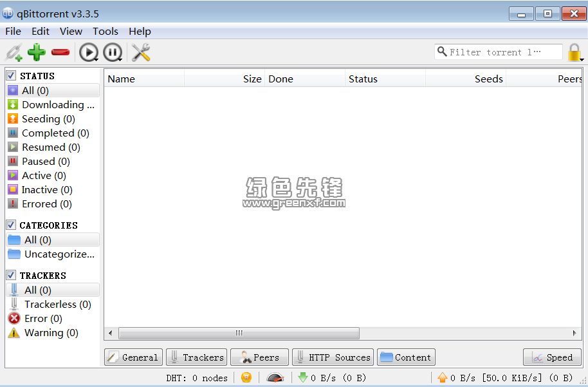Click the resume play toolbar icon
The image size is (588, 387).
pyautogui.click(x=89, y=52)
